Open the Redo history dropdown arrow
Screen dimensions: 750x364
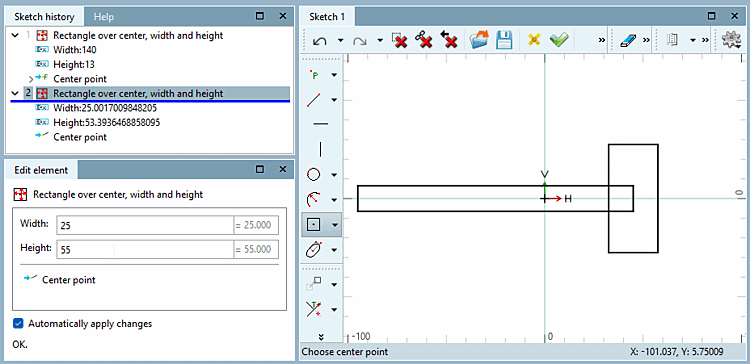tap(380, 41)
